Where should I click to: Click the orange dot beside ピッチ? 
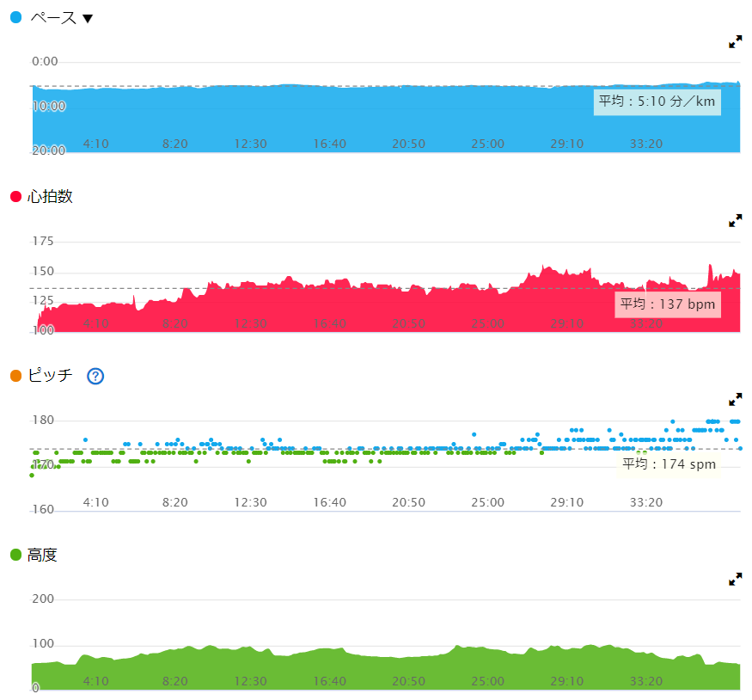coord(15,376)
